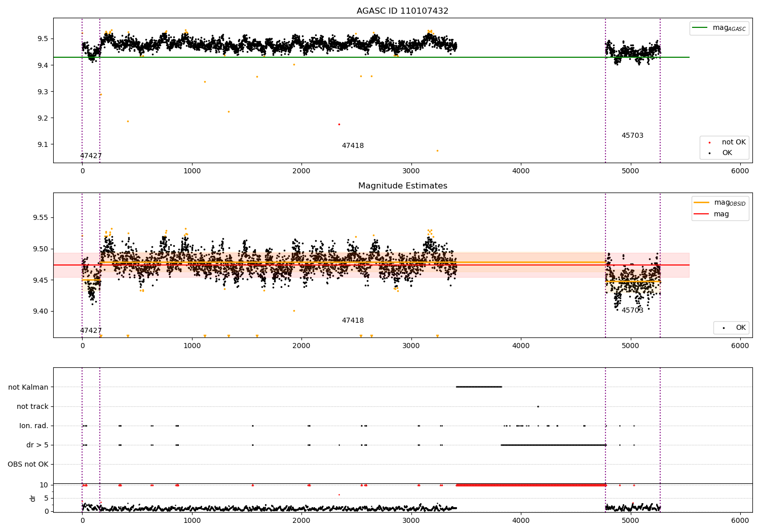Click y-tick 9.40 on the middle plot

40,312
